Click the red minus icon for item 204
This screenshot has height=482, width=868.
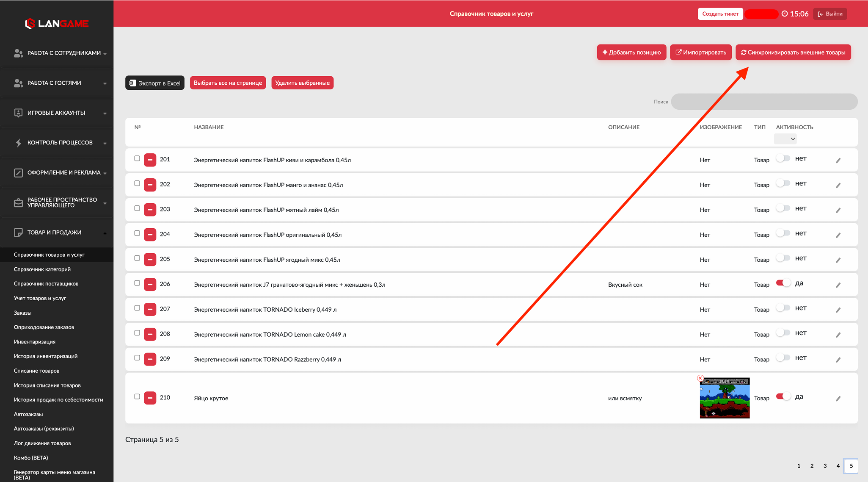point(150,235)
